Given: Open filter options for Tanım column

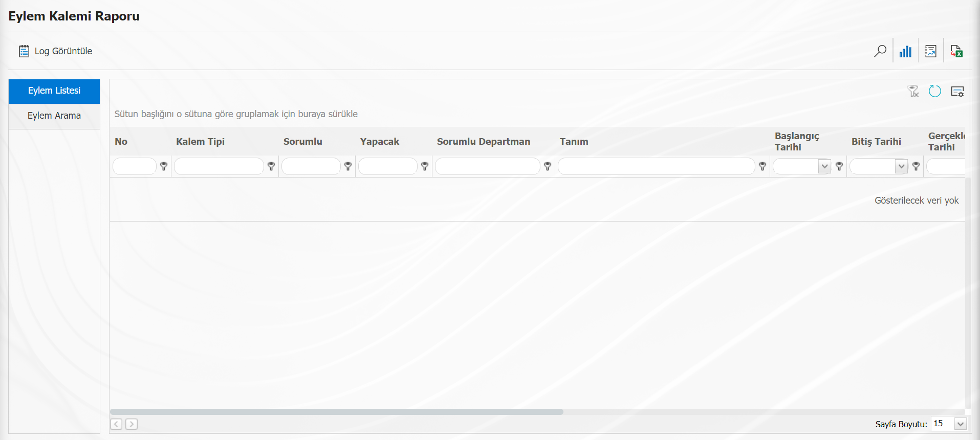Looking at the screenshot, I should pyautogui.click(x=763, y=166).
